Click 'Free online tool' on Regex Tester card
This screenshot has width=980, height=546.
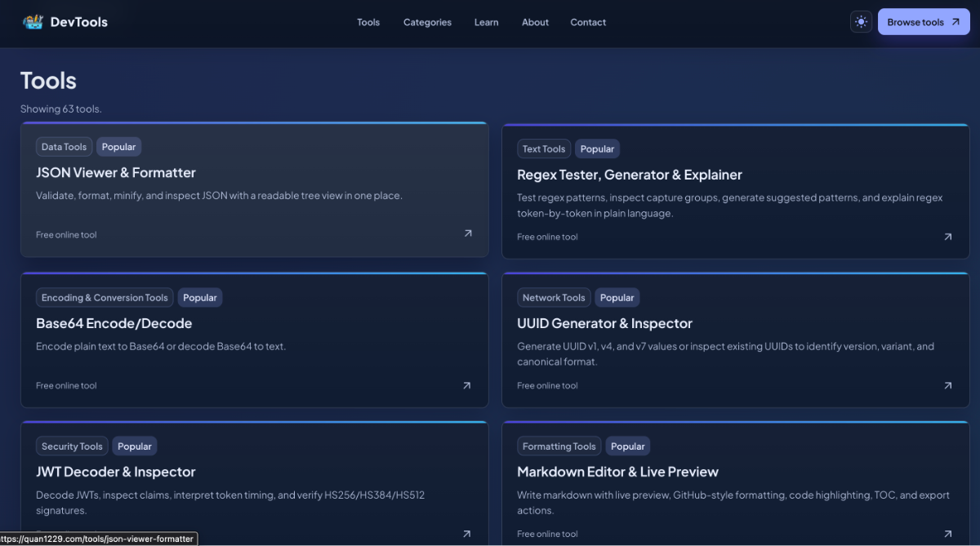point(547,237)
